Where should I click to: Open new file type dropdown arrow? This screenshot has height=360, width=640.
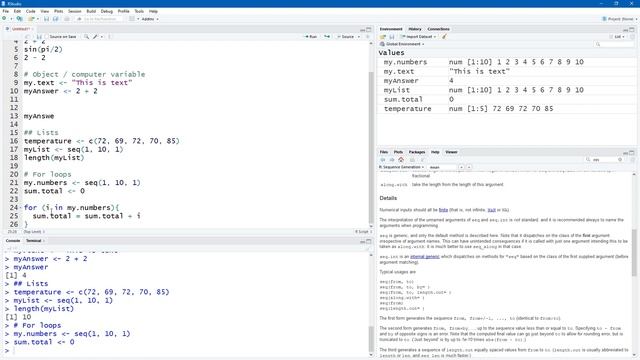click(x=11, y=19)
